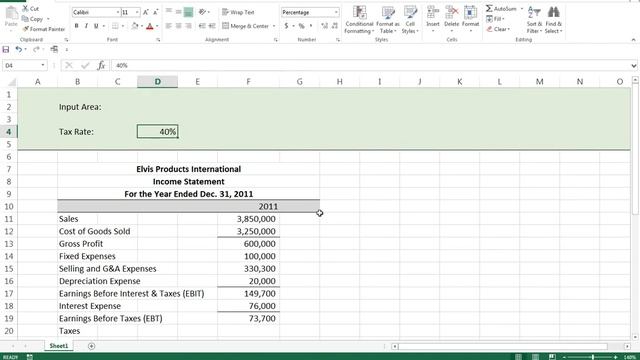Open the text Orientation tool

pos(203,12)
